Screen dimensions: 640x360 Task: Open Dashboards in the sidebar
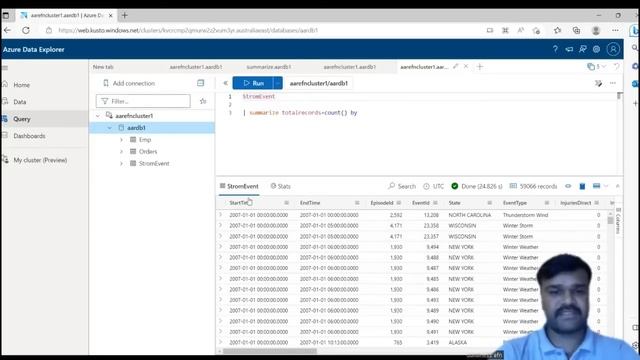click(x=29, y=136)
